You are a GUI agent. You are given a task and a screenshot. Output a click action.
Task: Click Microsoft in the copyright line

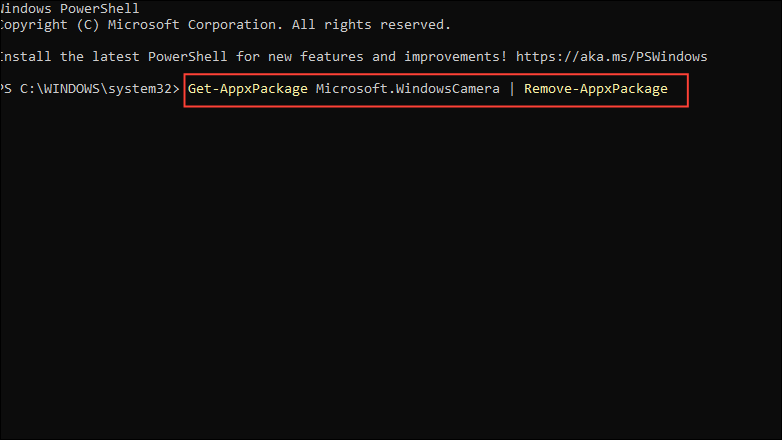point(144,24)
